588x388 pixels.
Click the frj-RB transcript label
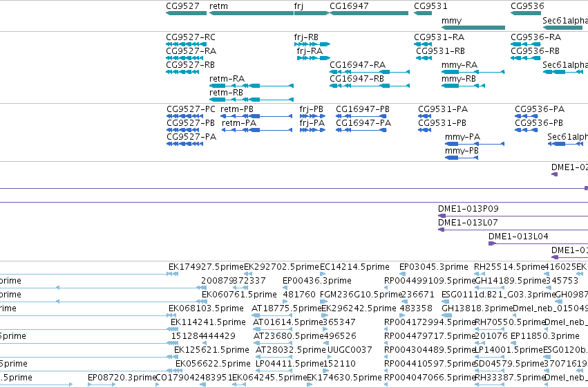point(306,37)
